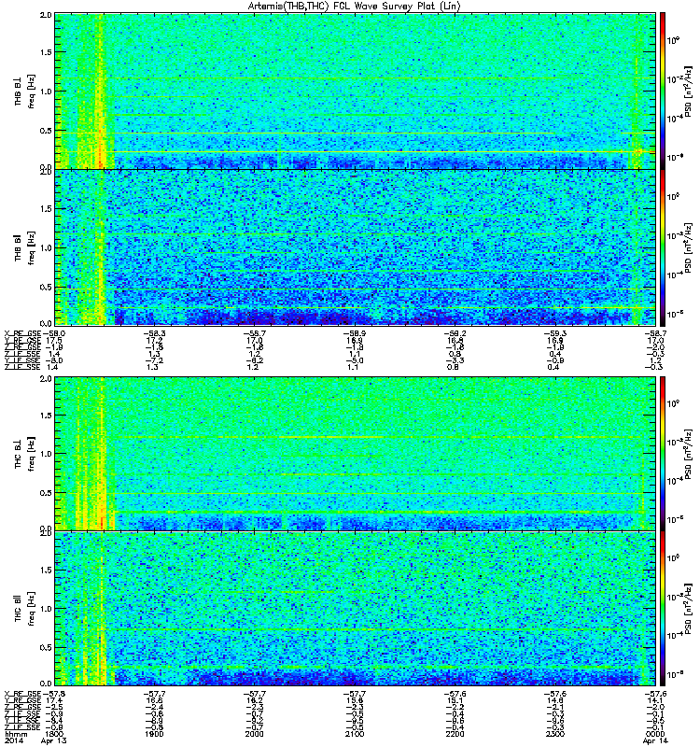Click the THC X_RE_GSE value "-57.8"
The image size is (700, 747).
[53, 694]
